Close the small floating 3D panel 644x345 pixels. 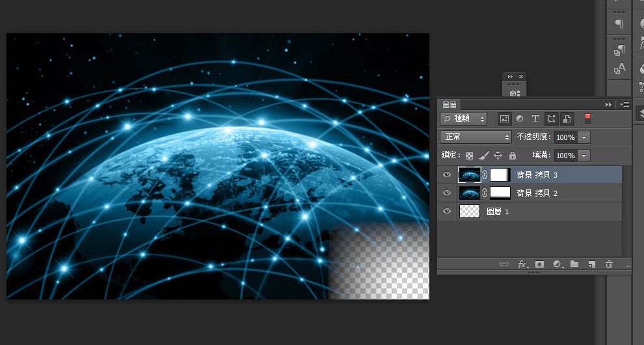coord(521,76)
